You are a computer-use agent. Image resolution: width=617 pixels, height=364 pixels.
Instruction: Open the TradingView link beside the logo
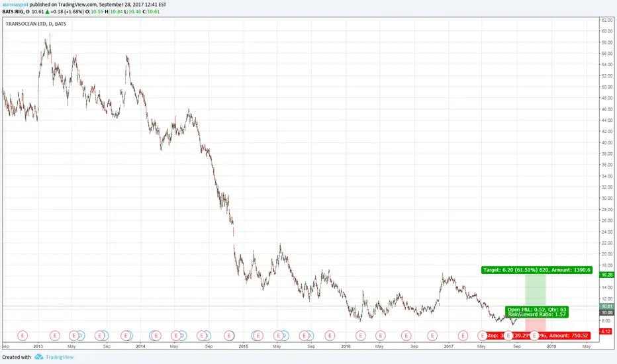[60, 357]
